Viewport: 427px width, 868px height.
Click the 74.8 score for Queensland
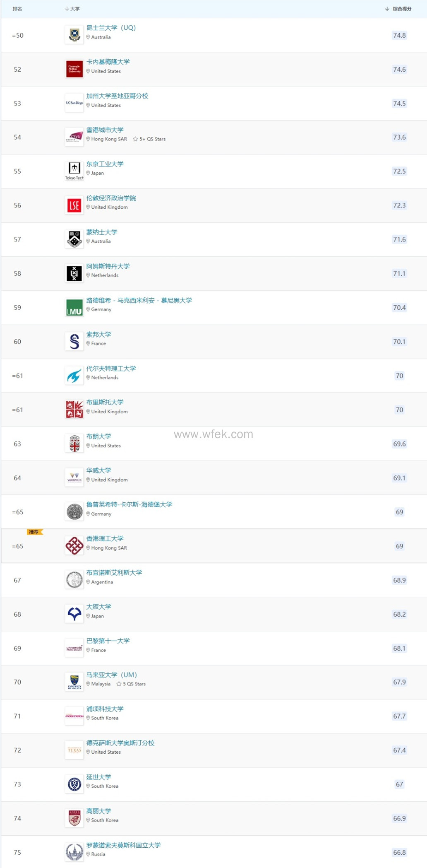(x=399, y=36)
